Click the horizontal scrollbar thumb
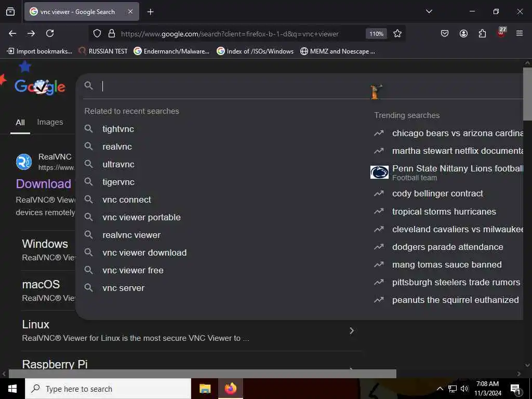The image size is (532, 399). point(202,374)
